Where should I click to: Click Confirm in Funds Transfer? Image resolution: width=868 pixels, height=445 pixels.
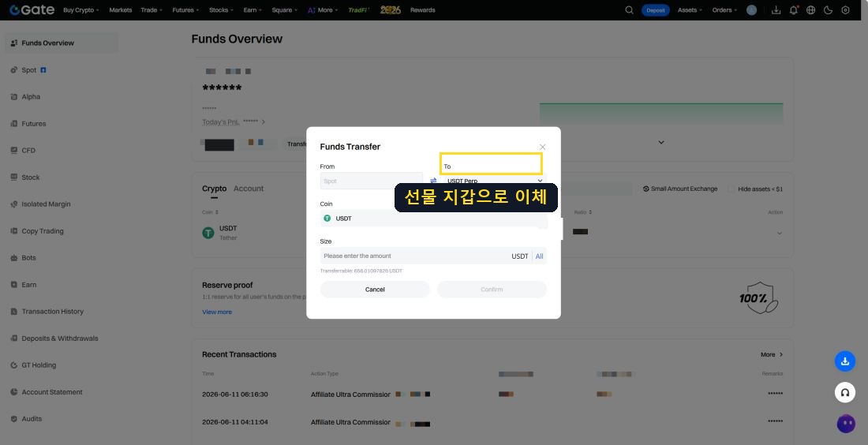tap(492, 290)
